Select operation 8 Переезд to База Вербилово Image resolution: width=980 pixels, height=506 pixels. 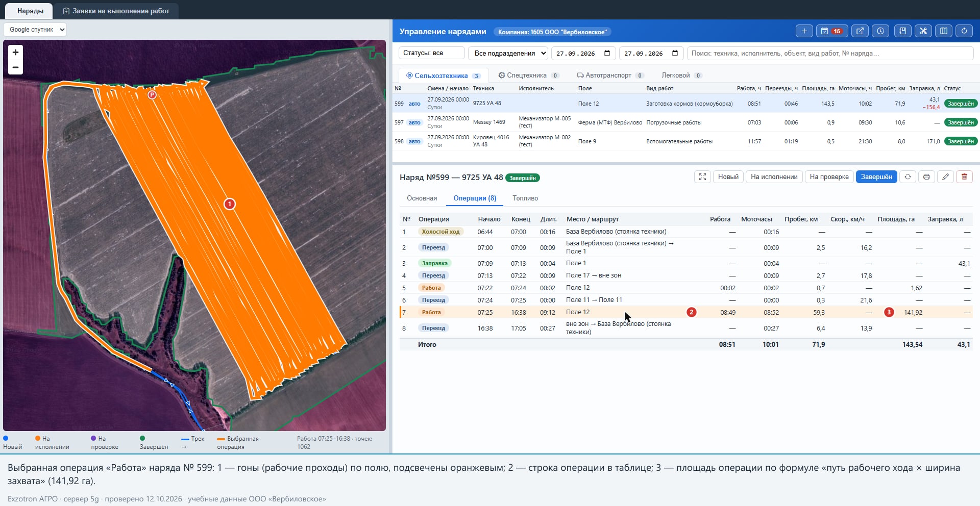tap(685, 328)
